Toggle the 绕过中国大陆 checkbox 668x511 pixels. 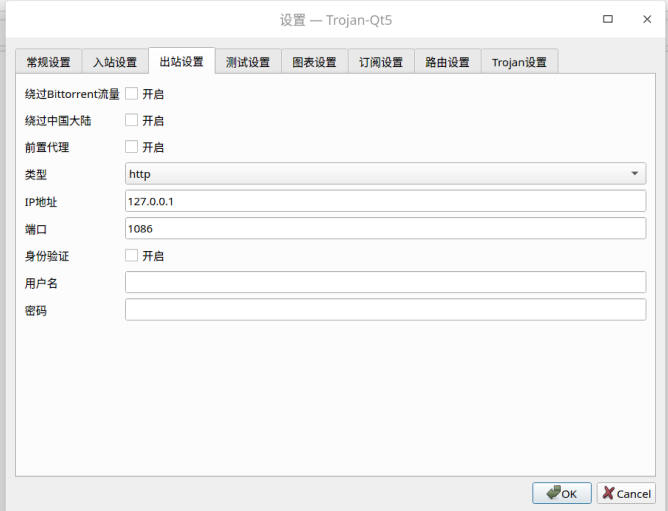pyautogui.click(x=131, y=120)
